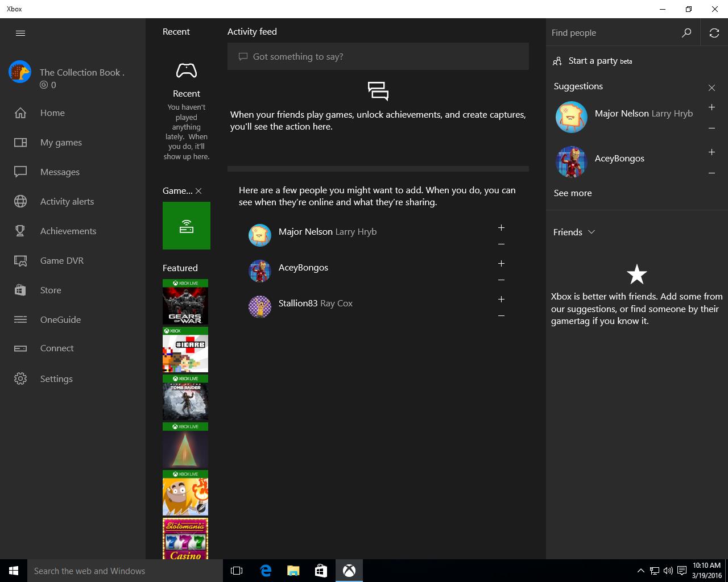Open #IDARB featured game
The image size is (728, 582).
click(185, 350)
